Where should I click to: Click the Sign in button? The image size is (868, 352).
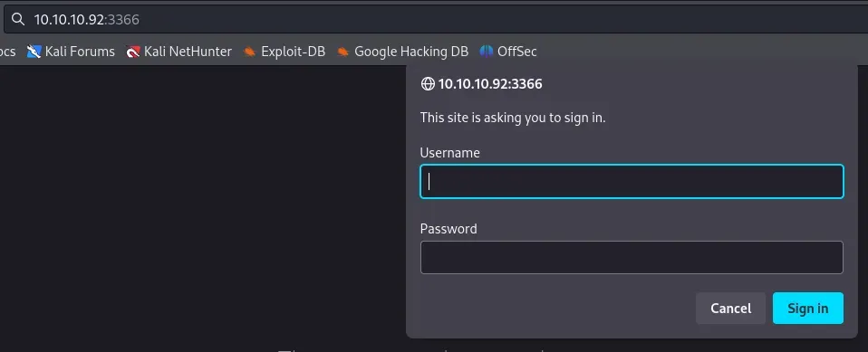pos(808,309)
